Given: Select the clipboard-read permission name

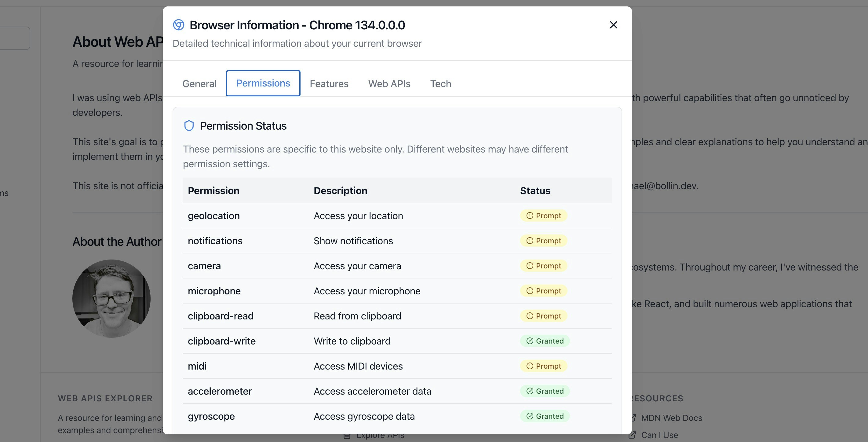Looking at the screenshot, I should [221, 316].
